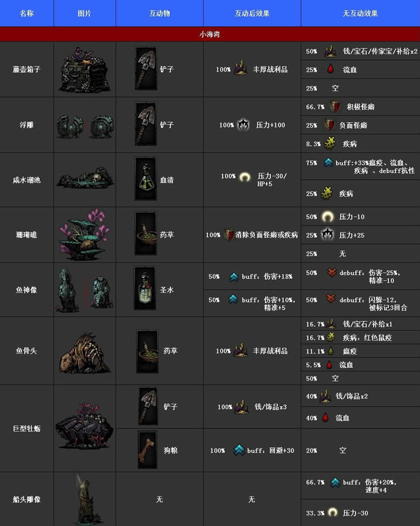Click the 压力-30 text in 船头雕像 row
The image size is (420, 526).
tap(355, 513)
